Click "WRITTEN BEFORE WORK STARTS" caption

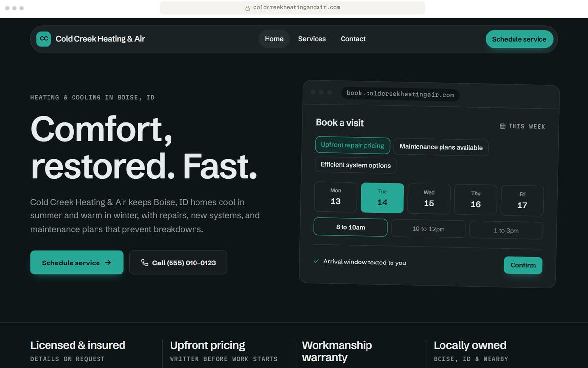(x=224, y=359)
